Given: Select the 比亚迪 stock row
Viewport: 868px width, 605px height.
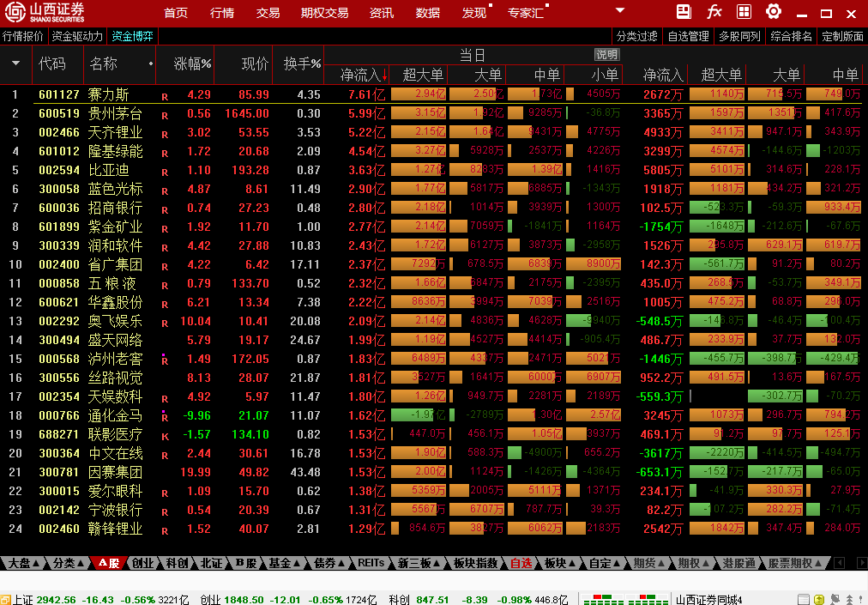Looking at the screenshot, I should pyautogui.click(x=115, y=170).
